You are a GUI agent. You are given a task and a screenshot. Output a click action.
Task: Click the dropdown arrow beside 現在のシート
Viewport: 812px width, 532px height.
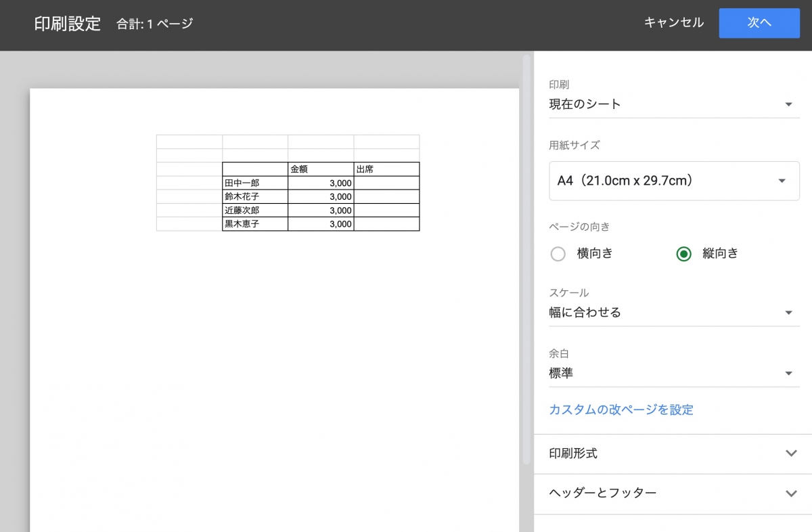(x=789, y=104)
